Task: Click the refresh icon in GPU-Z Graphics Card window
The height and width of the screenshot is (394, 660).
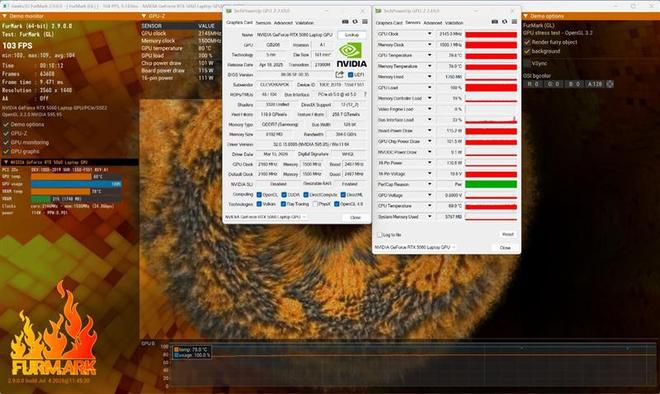Action: pos(355,21)
